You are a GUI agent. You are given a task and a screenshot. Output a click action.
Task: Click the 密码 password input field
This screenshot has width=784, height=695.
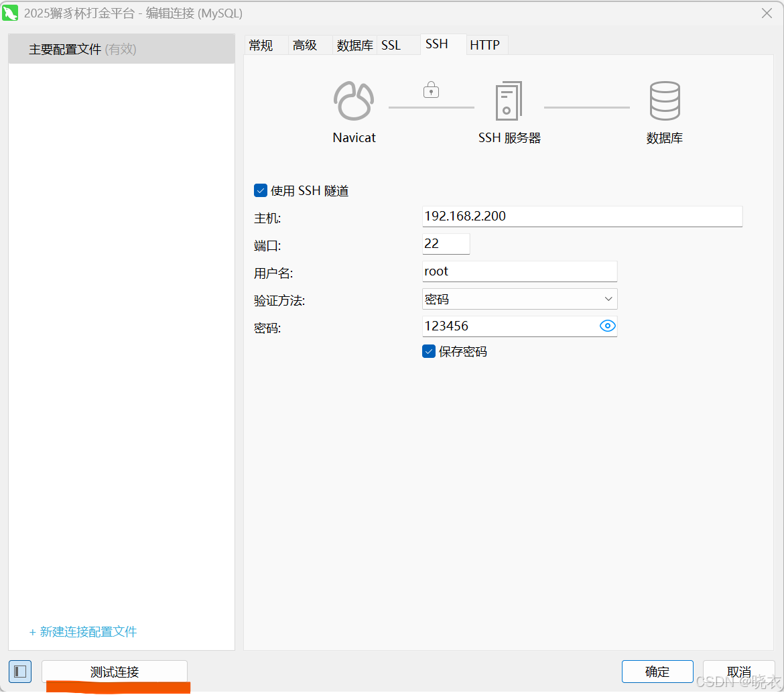519,326
